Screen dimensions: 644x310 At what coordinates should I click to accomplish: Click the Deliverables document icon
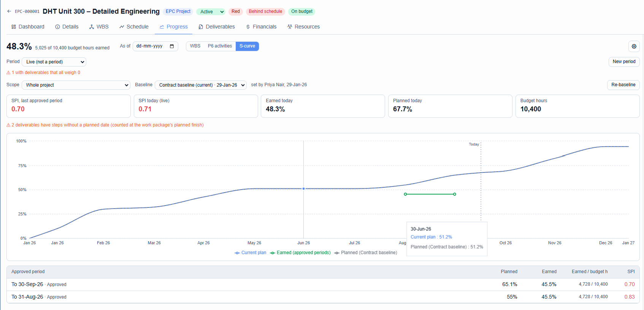201,27
